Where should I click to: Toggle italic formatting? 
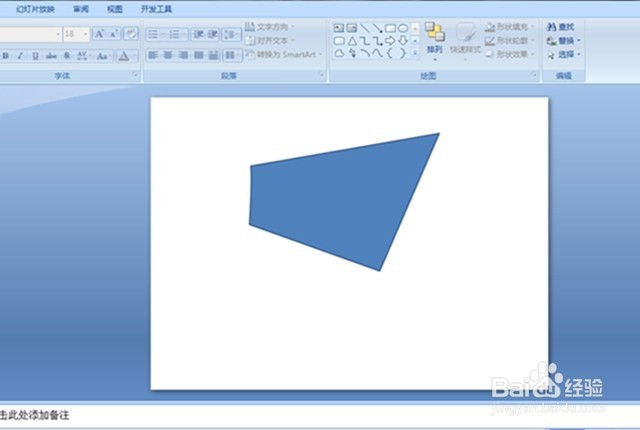click(20, 56)
